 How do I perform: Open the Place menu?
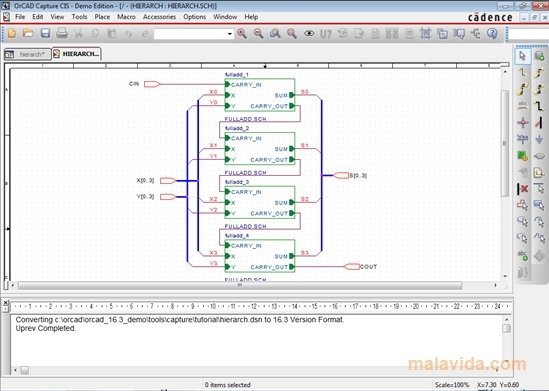[102, 17]
